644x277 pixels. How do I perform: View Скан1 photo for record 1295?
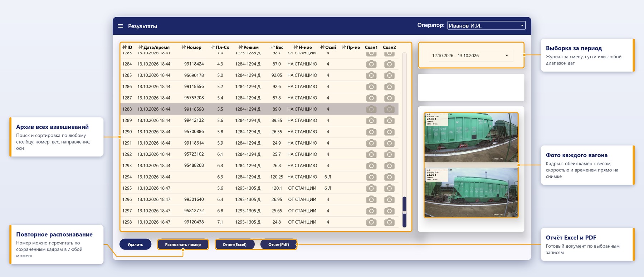click(x=371, y=188)
